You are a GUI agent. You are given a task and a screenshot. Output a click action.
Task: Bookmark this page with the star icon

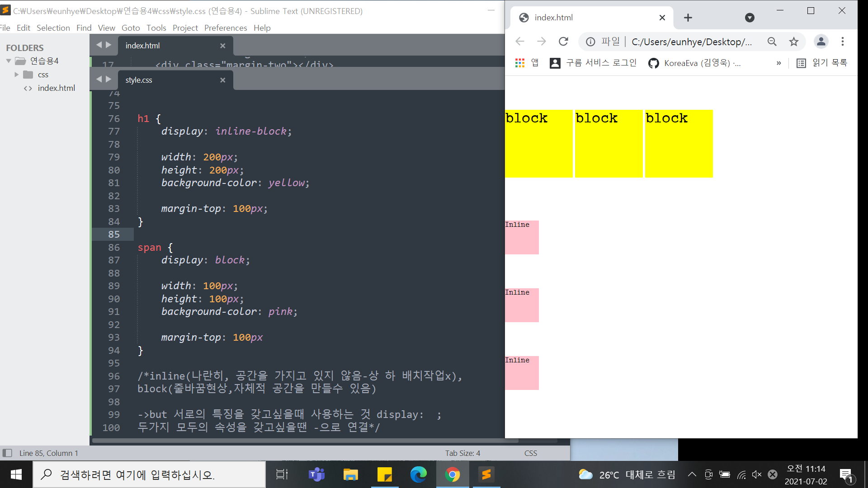click(794, 42)
